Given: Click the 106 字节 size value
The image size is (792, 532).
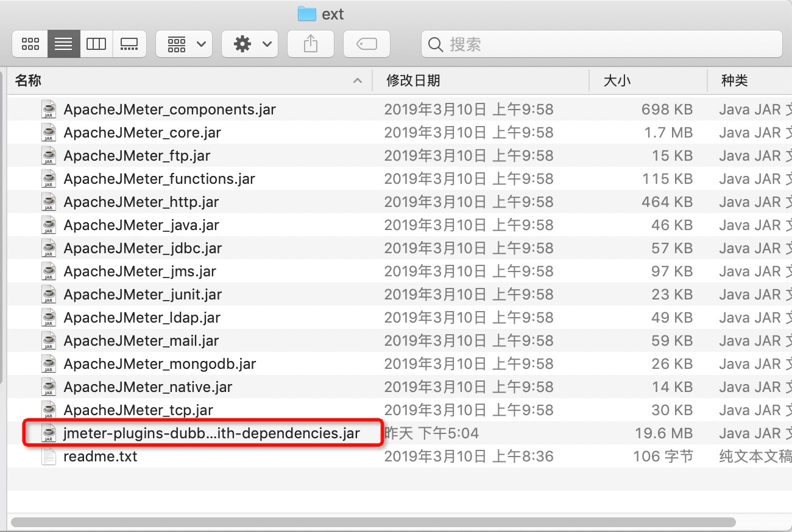Looking at the screenshot, I should click(x=663, y=457).
